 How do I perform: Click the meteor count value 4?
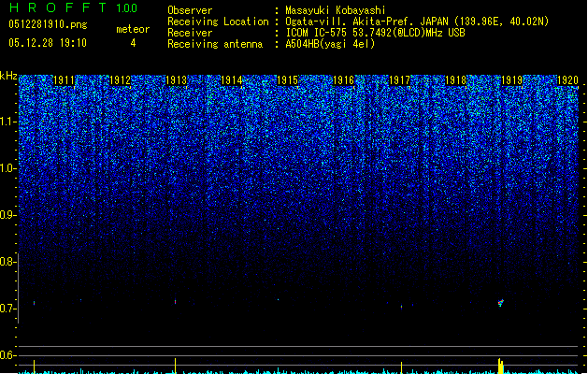click(x=133, y=43)
